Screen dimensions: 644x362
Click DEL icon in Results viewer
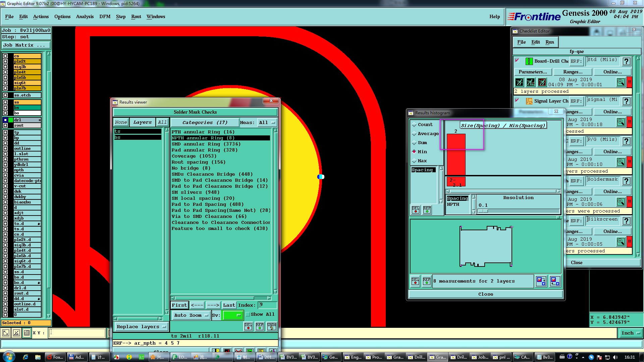(x=248, y=326)
